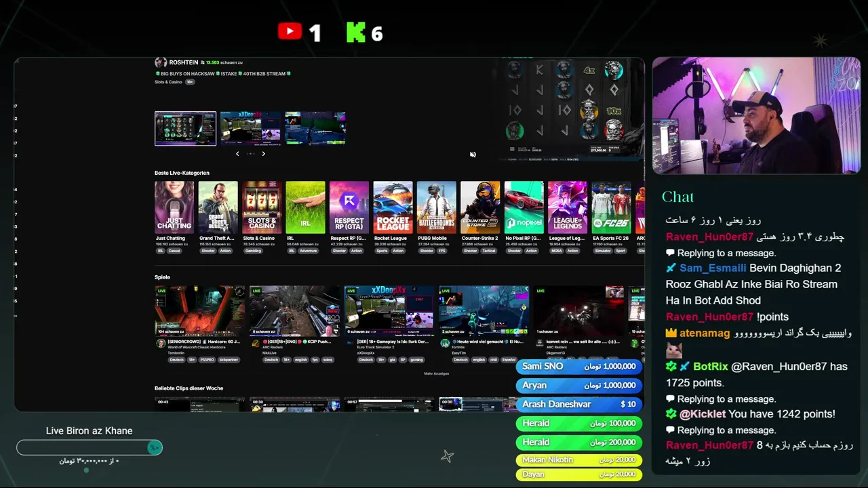Click atenamag username in chat
Image resolution: width=868 pixels, height=488 pixels.
point(705,333)
